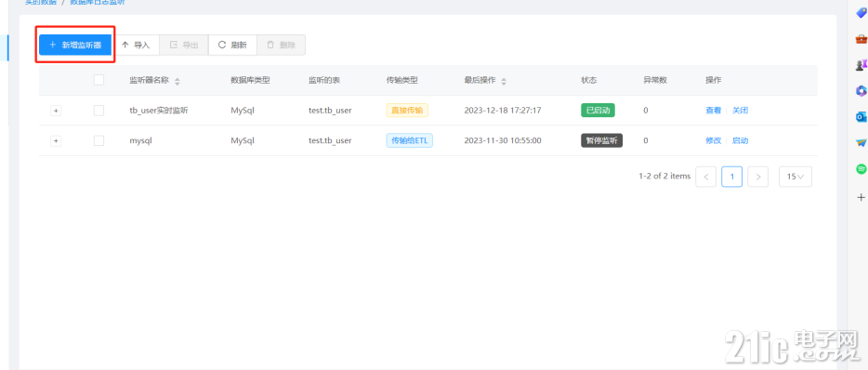Go to previous page arrow

coord(705,177)
